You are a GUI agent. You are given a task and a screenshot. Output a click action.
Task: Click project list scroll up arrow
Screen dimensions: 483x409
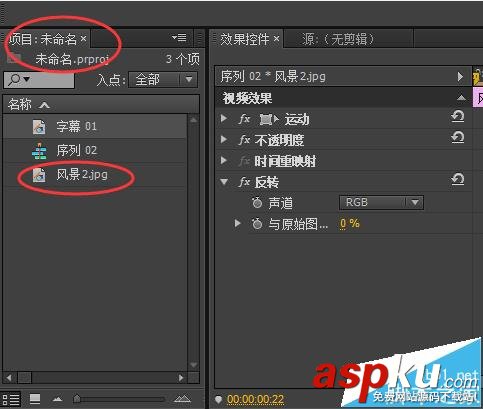(193, 120)
